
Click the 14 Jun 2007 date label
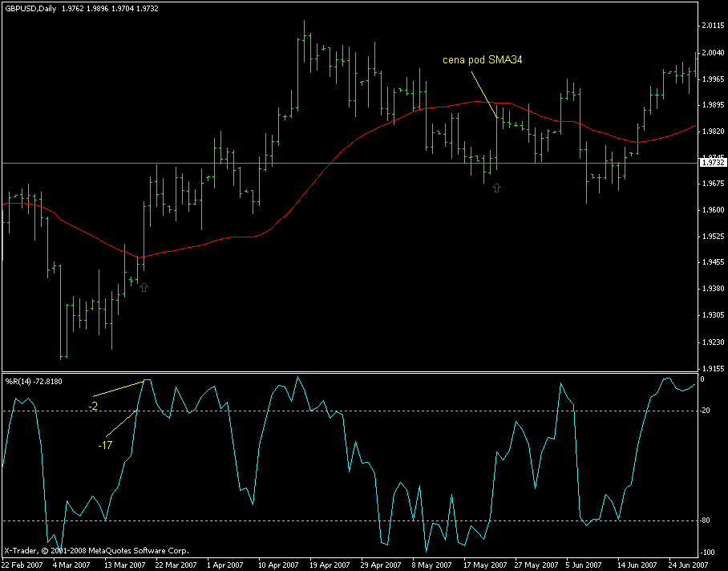pyautogui.click(x=639, y=565)
